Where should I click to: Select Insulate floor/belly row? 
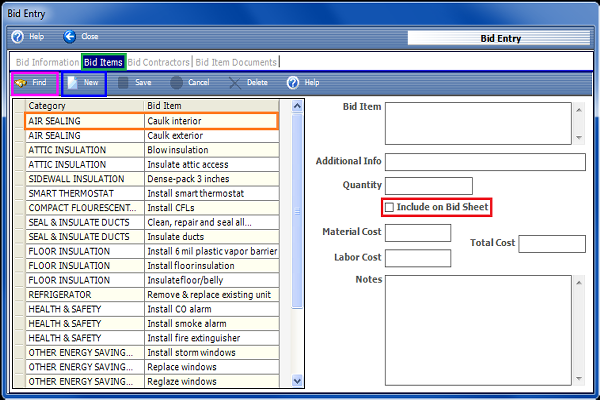tap(152, 280)
